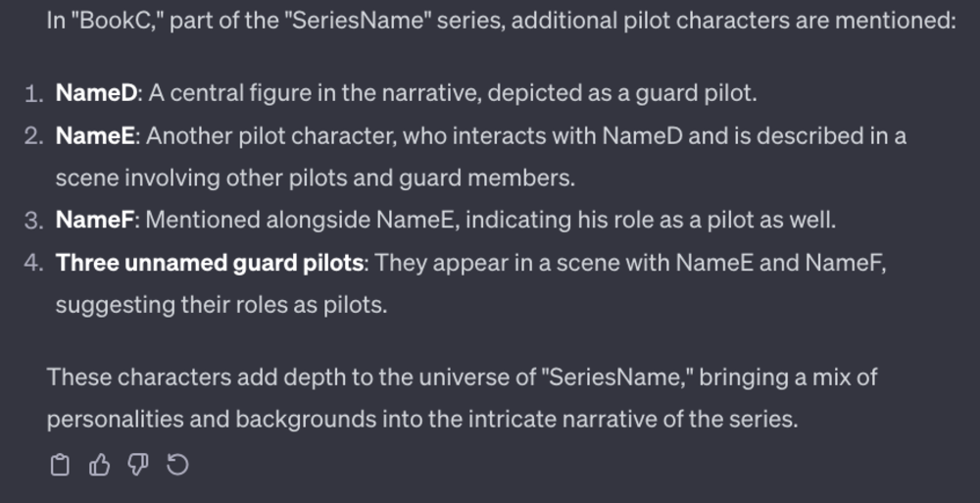
Task: Click list number 3 marker
Action: 33,221
